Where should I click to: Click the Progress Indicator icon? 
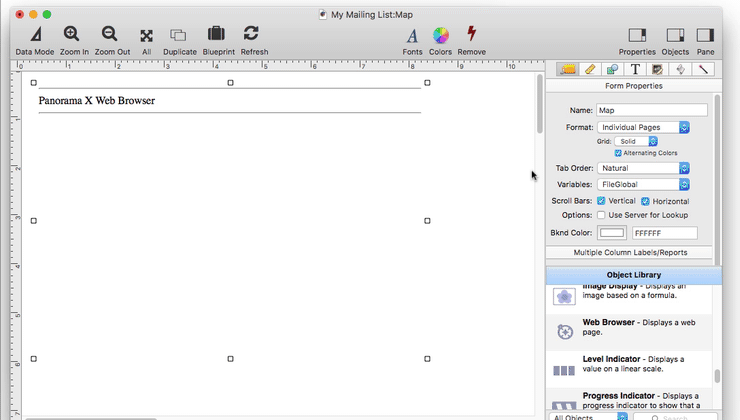coord(564,405)
